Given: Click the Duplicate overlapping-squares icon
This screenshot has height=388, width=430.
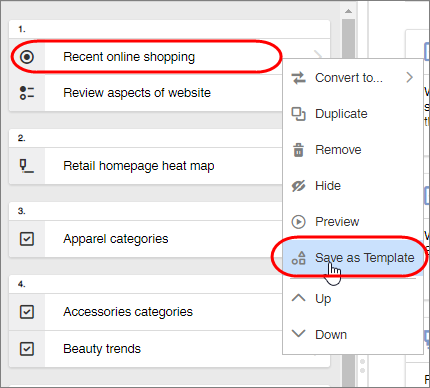Looking at the screenshot, I should click(298, 114).
